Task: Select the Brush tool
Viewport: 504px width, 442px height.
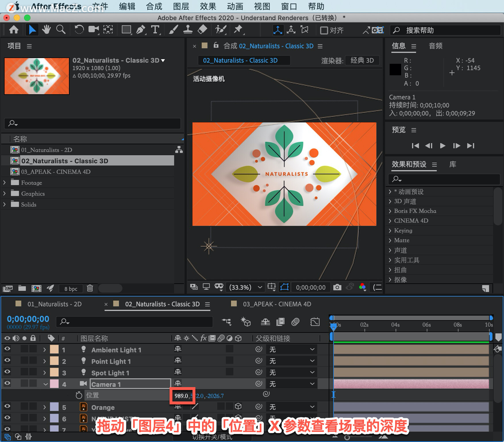Action: [x=173, y=30]
